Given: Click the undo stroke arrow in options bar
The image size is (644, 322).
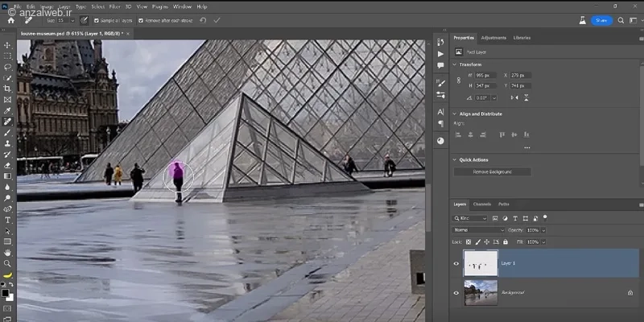Looking at the screenshot, I should (203, 20).
